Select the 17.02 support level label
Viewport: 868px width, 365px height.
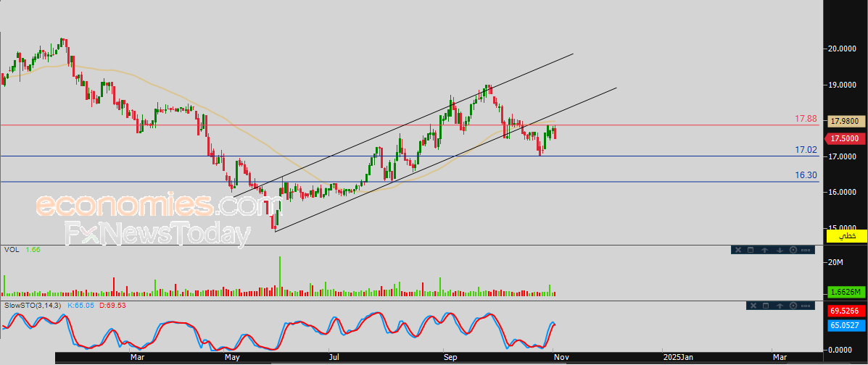coord(806,150)
